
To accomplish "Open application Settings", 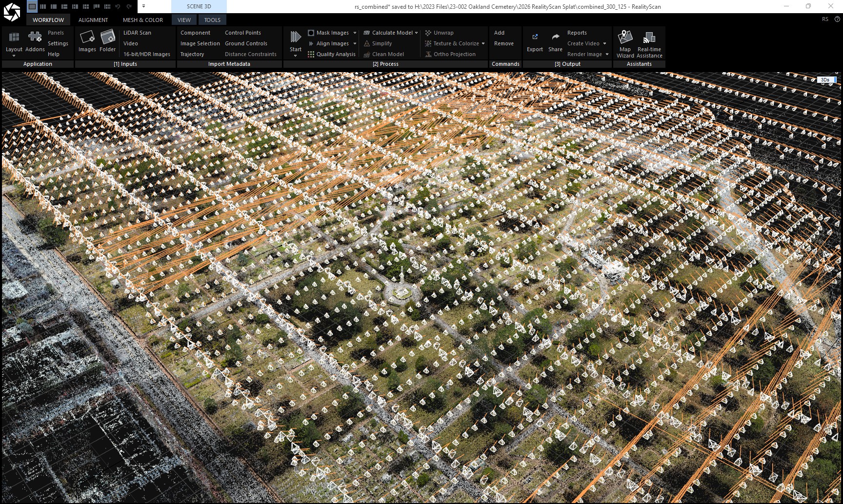I will (x=58, y=43).
